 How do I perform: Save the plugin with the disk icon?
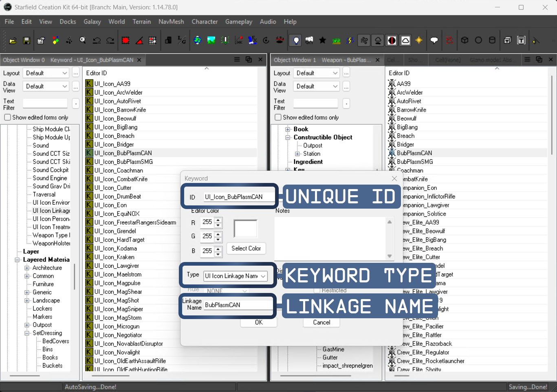click(x=26, y=40)
